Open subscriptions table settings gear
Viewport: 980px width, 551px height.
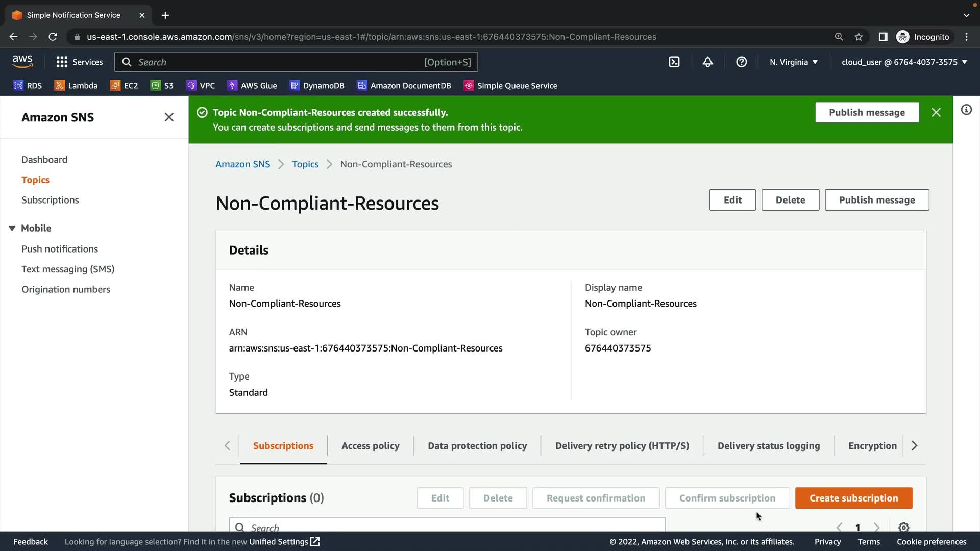point(903,527)
